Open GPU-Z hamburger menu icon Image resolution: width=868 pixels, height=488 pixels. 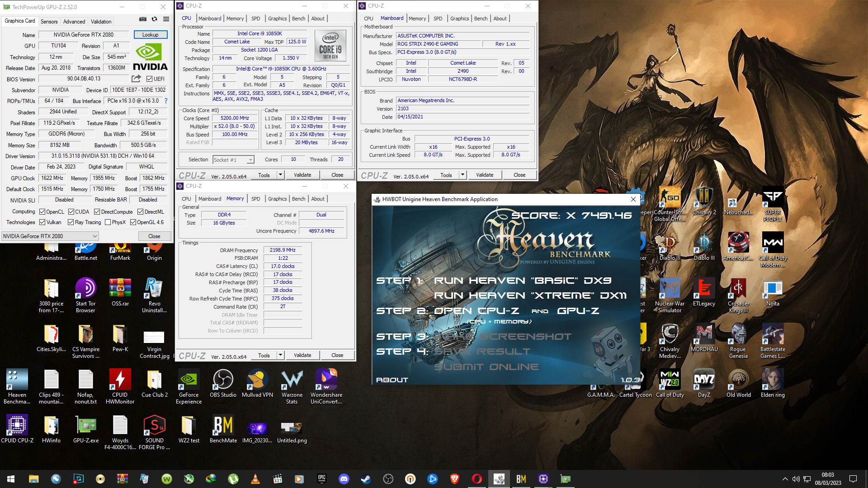coord(166,19)
